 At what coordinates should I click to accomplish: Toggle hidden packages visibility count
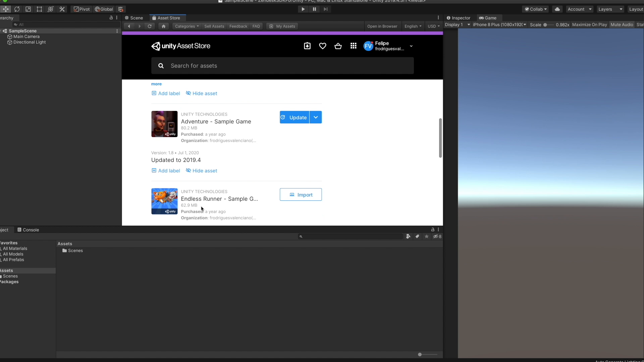437,236
